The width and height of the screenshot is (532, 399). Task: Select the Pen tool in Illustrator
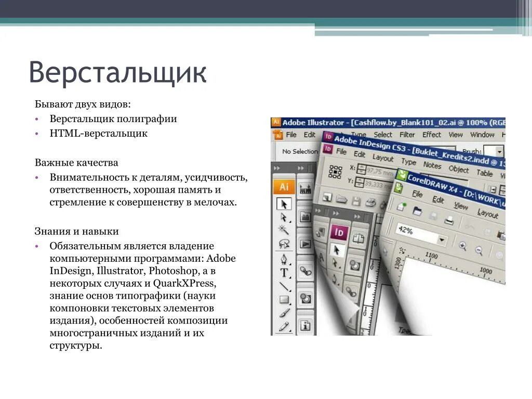pos(284,260)
